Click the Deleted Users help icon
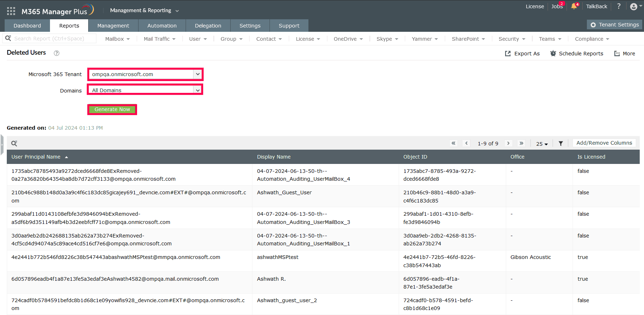This screenshot has width=644, height=315. click(56, 53)
